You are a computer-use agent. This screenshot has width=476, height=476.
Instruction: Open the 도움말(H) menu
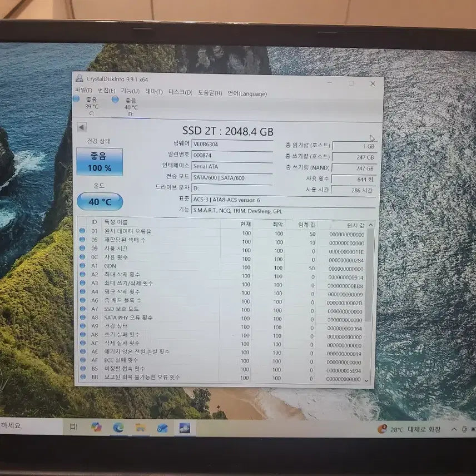pyautogui.click(x=210, y=93)
